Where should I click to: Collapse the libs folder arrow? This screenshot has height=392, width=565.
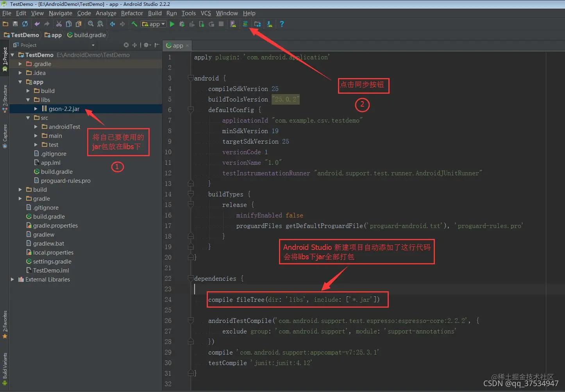[28, 100]
